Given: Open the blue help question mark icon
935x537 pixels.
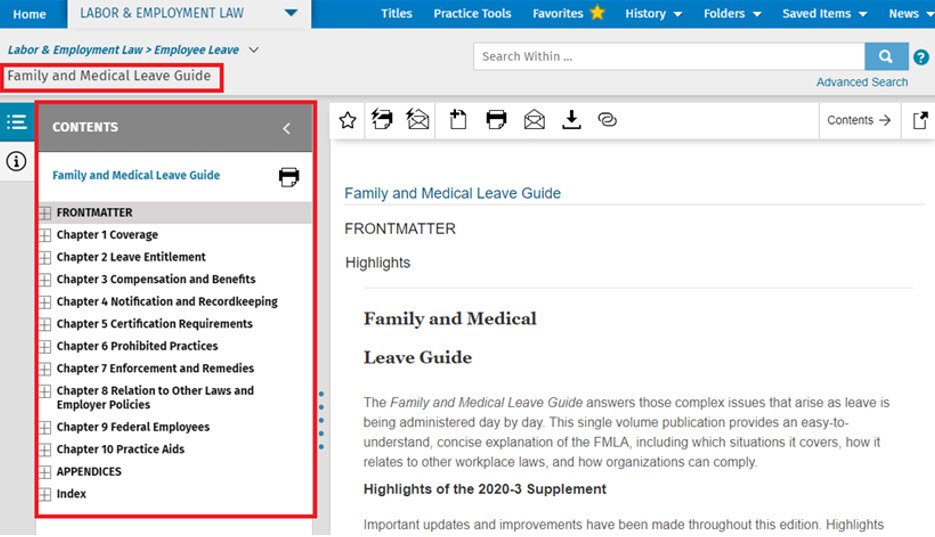Looking at the screenshot, I should coord(921,57).
